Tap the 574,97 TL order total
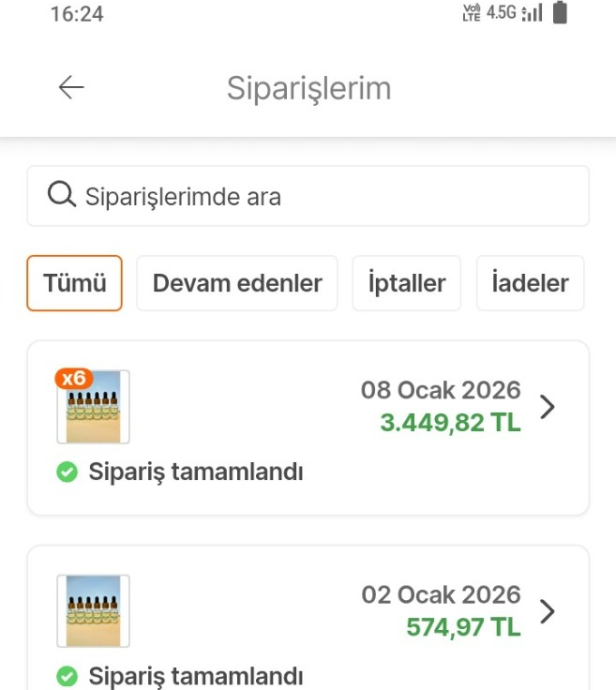Screen dimensions: 616x690 463,627
